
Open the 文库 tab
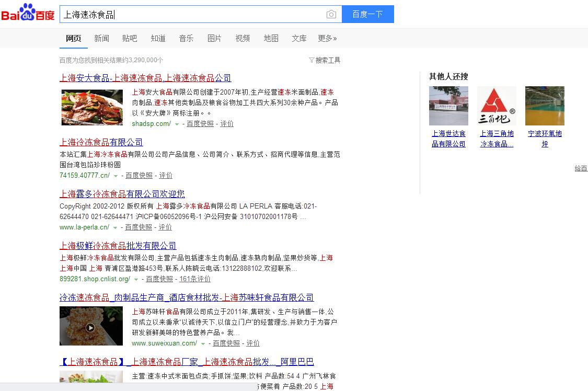pyautogui.click(x=299, y=38)
